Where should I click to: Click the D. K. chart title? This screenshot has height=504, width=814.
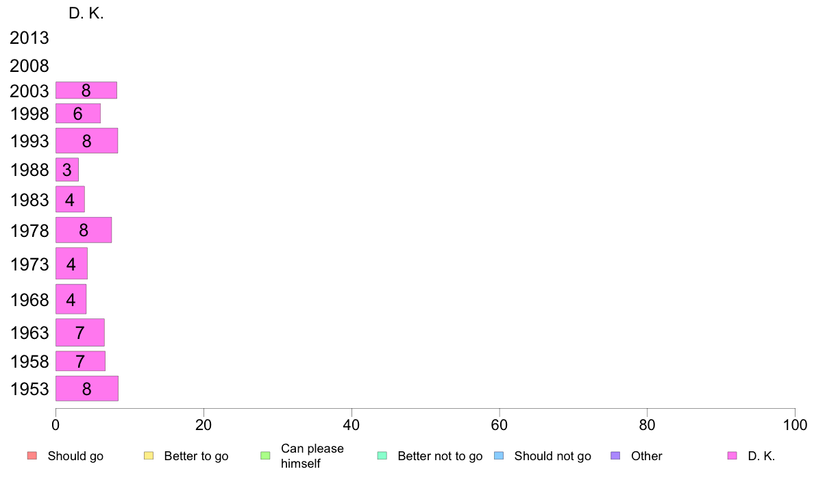click(86, 14)
